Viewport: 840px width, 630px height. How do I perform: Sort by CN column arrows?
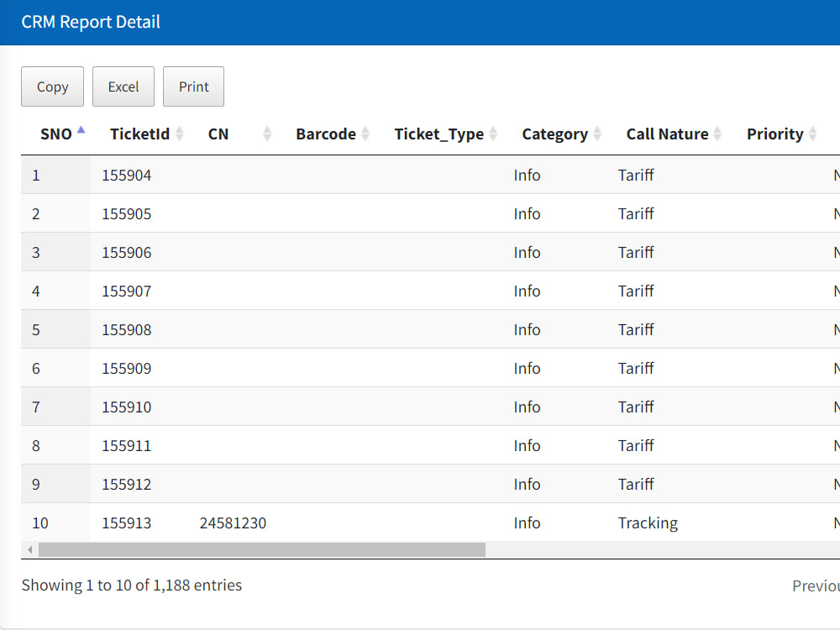pos(267,134)
